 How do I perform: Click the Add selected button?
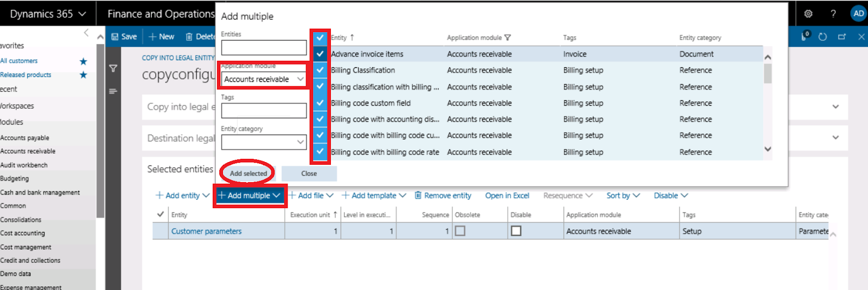[248, 173]
